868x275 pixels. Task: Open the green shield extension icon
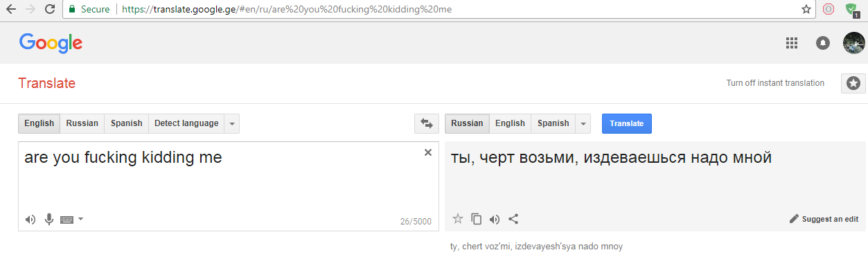coord(851,10)
